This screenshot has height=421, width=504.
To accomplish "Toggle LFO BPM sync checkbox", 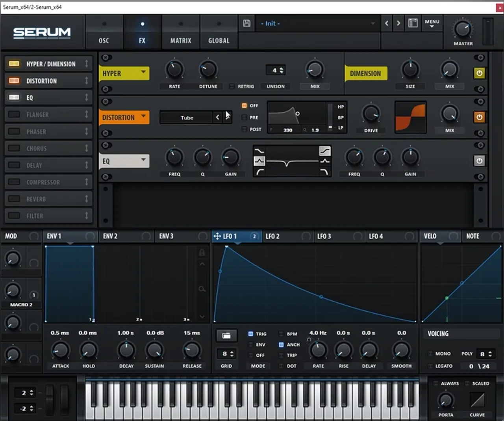I will coord(281,334).
